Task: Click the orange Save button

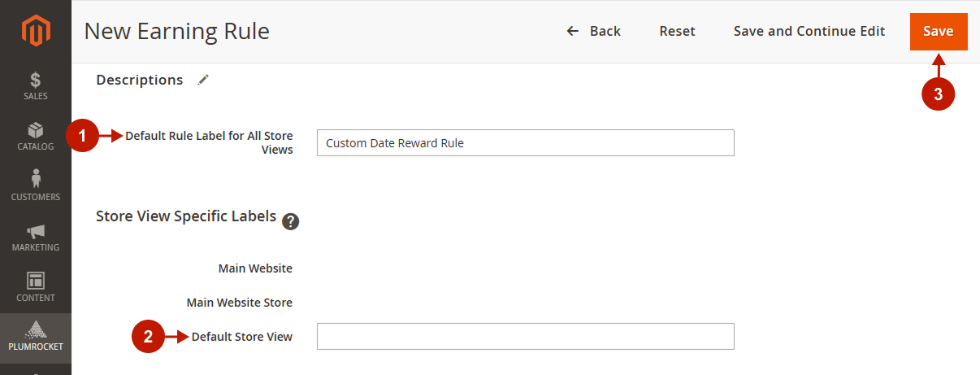Action: (939, 32)
